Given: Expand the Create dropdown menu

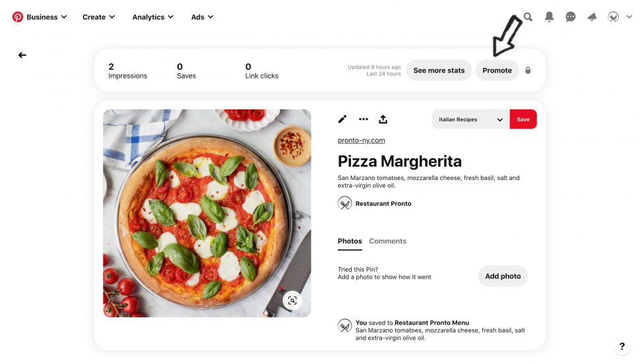Looking at the screenshot, I should point(98,17).
